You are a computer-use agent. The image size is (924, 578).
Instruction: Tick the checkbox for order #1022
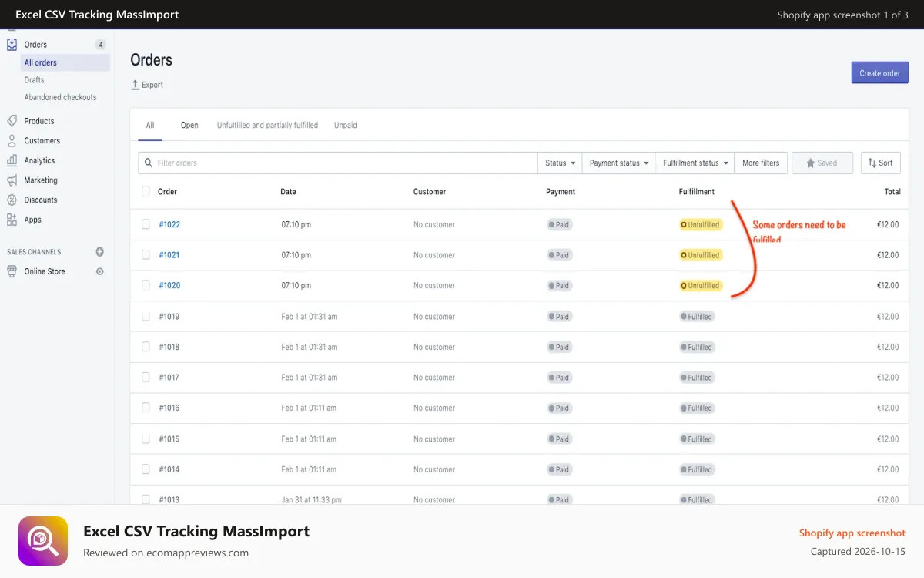[146, 224]
